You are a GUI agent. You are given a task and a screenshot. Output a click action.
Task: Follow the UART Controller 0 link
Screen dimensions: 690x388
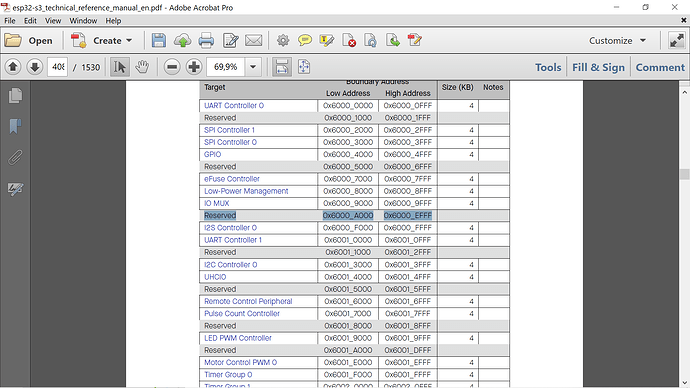(x=234, y=106)
